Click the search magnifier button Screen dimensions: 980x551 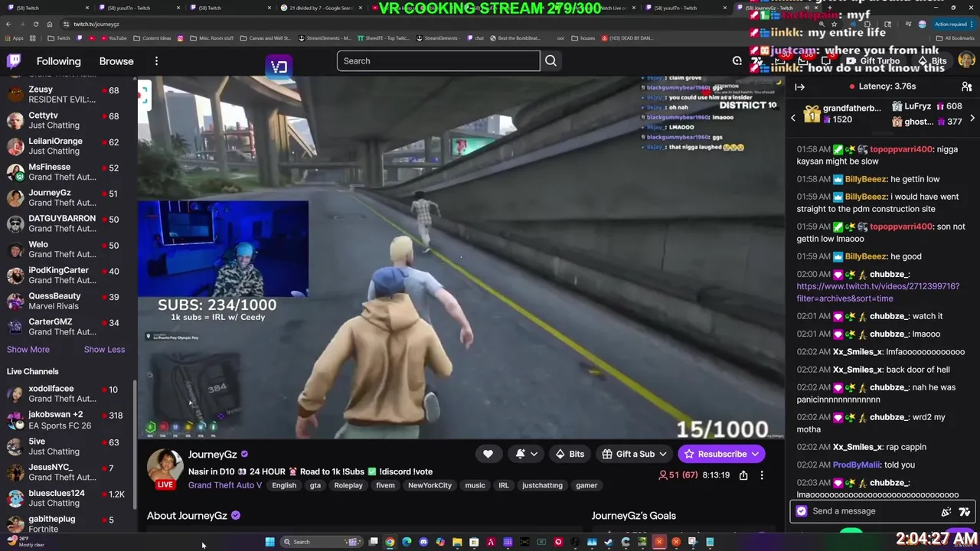click(550, 60)
